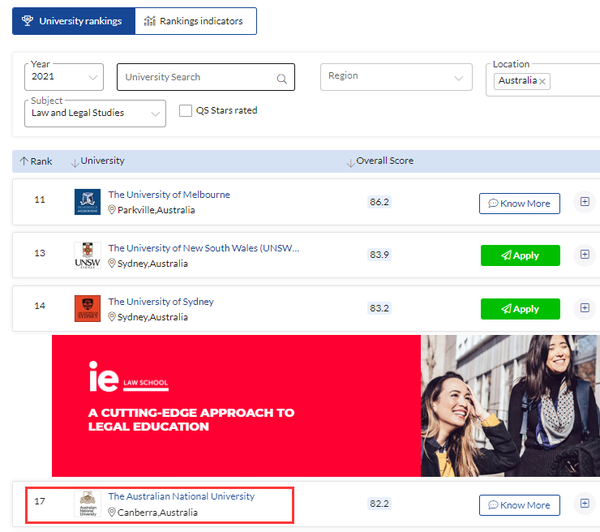Open the IE Law School advertisement banner
This screenshot has height=532, width=600.
(326, 406)
